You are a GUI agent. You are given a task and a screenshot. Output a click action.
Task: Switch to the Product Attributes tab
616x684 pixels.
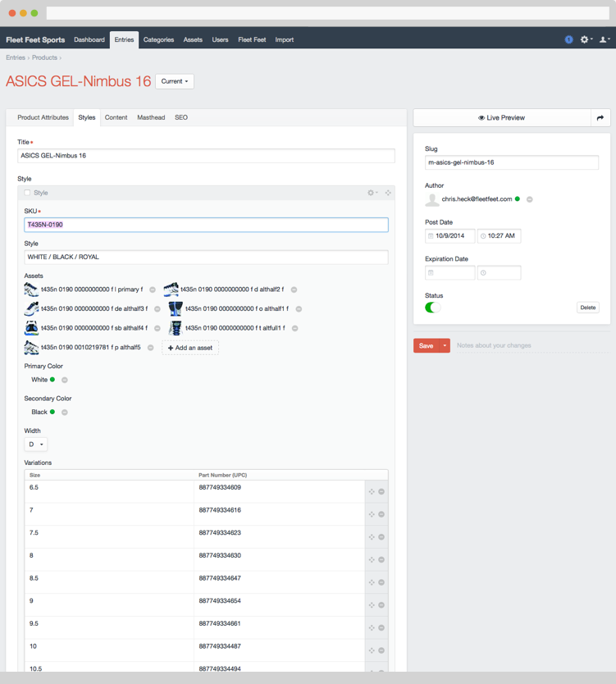43,118
